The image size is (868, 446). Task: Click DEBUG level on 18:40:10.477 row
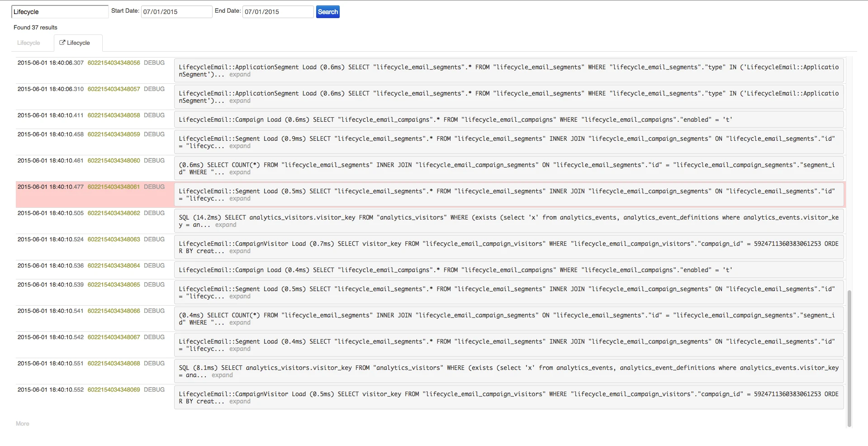[154, 187]
